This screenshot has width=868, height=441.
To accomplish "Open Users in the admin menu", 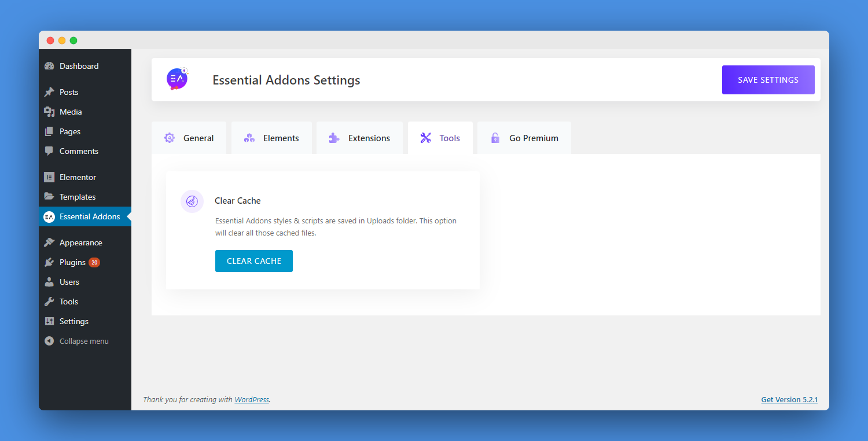I will click(85, 282).
